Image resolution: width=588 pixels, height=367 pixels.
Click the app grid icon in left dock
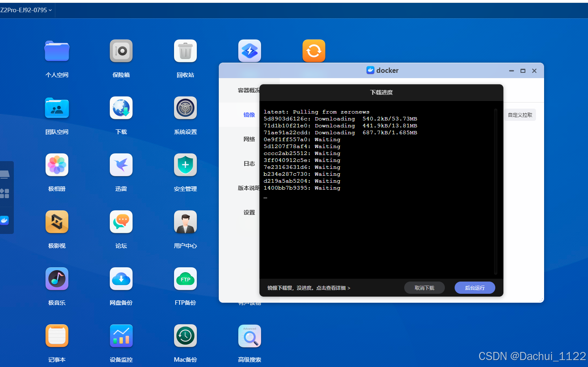pyautogui.click(x=4, y=193)
